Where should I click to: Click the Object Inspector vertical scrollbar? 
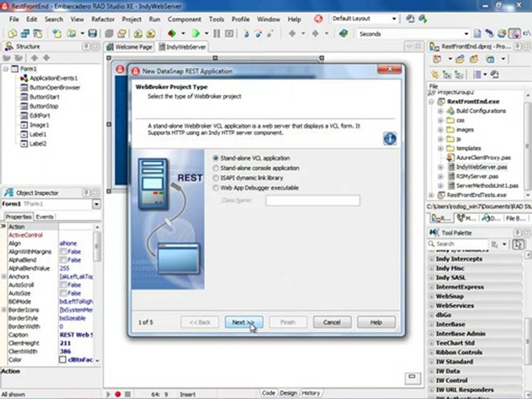pyautogui.click(x=97, y=294)
